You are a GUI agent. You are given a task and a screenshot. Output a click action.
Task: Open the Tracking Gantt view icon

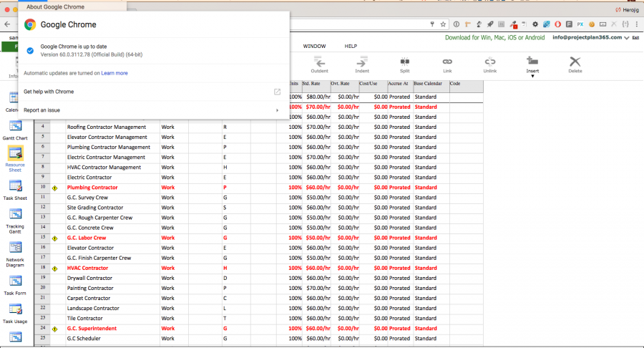click(x=15, y=214)
